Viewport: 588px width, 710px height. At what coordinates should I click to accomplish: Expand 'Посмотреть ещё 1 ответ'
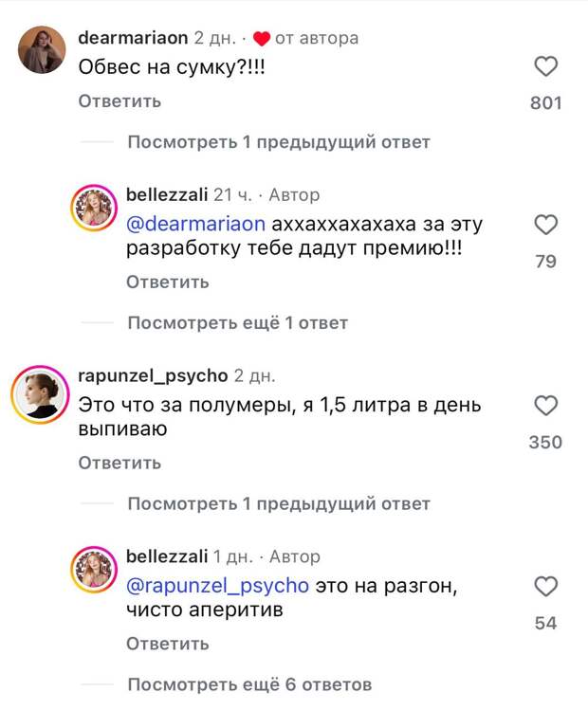coord(238,323)
